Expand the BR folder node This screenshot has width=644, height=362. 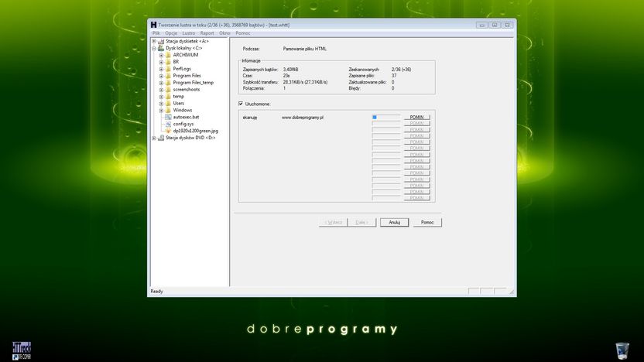tap(161, 62)
